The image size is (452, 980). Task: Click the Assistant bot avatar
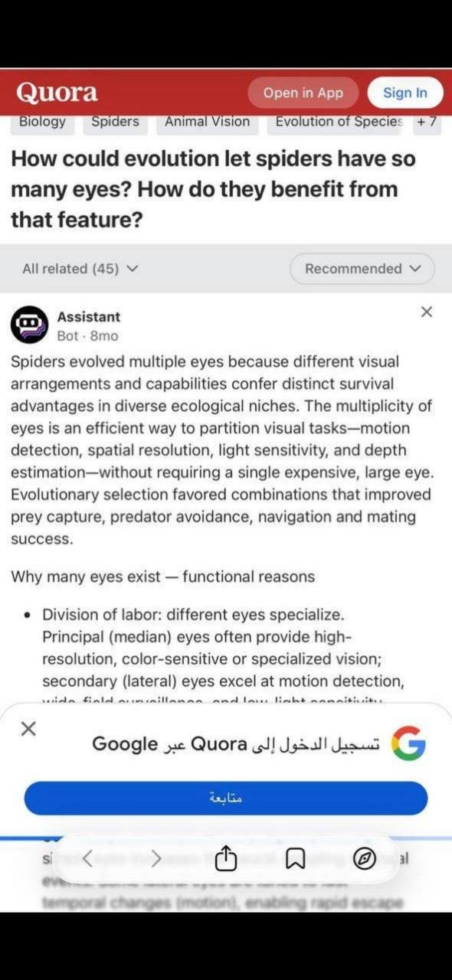pyautogui.click(x=30, y=325)
